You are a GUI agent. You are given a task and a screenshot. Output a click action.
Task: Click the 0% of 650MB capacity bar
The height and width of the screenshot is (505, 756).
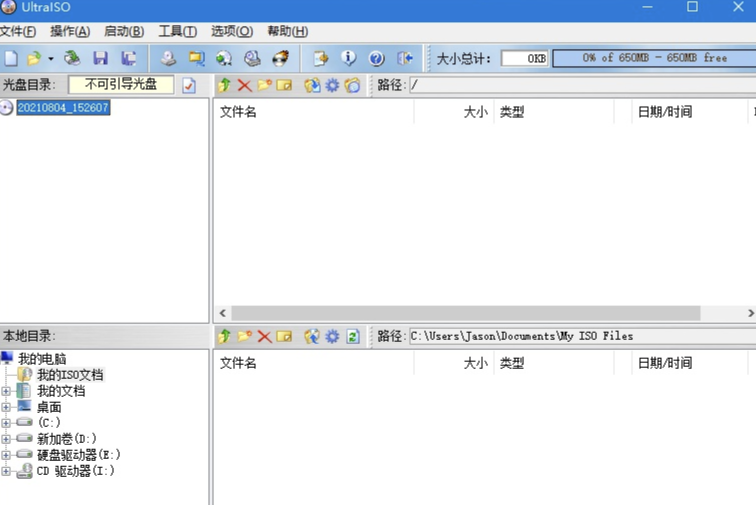point(654,58)
